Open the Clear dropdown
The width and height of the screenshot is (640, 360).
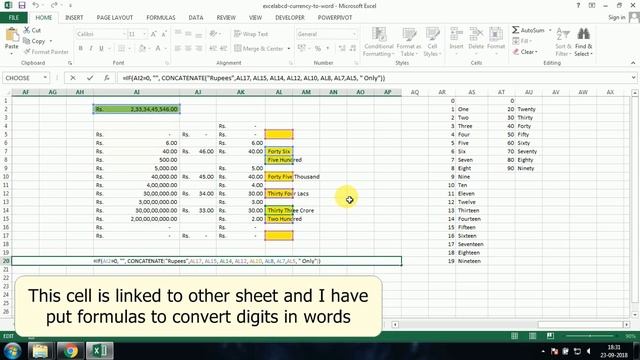tap(526, 52)
